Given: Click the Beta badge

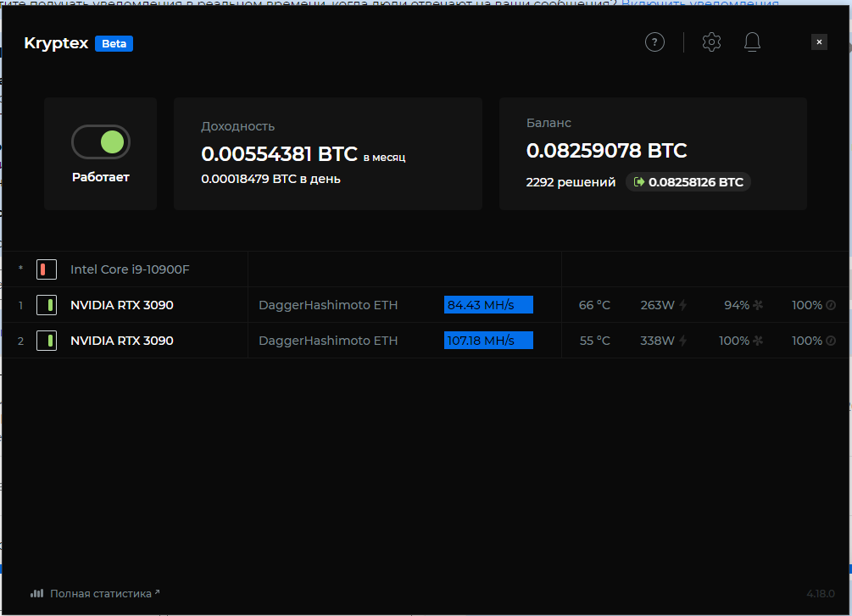Looking at the screenshot, I should 114,43.
